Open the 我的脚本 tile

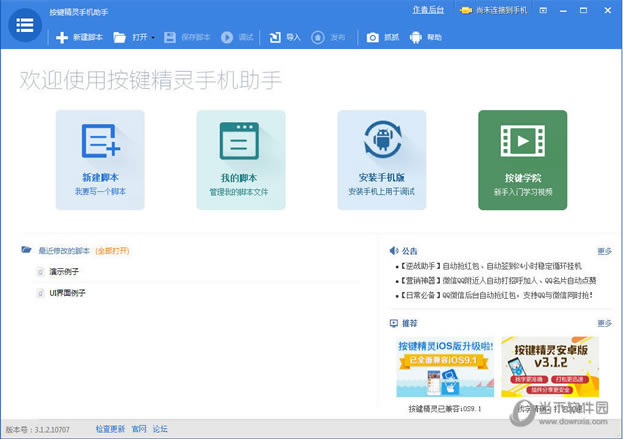click(x=240, y=159)
